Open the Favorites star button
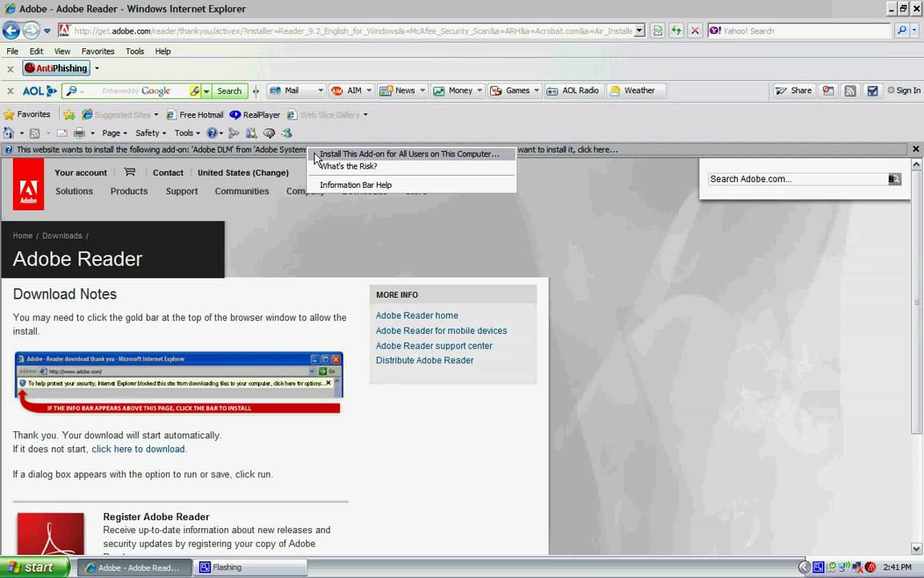This screenshot has height=578, width=924. pos(27,115)
